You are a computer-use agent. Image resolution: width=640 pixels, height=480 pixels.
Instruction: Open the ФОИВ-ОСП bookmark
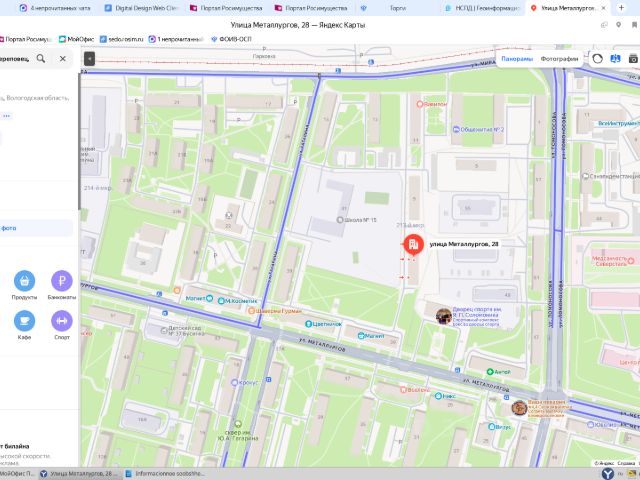(231, 39)
